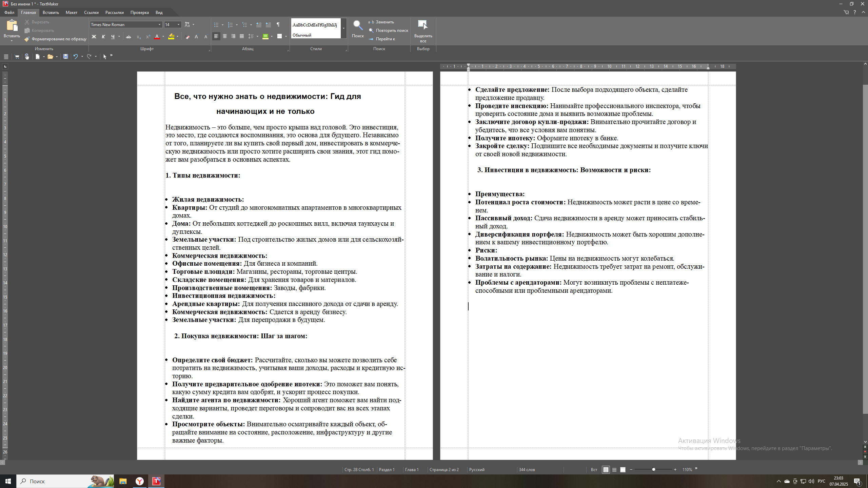Click the clear formatting eraser icon
Viewport: 868px width, 488px height.
tap(188, 37)
